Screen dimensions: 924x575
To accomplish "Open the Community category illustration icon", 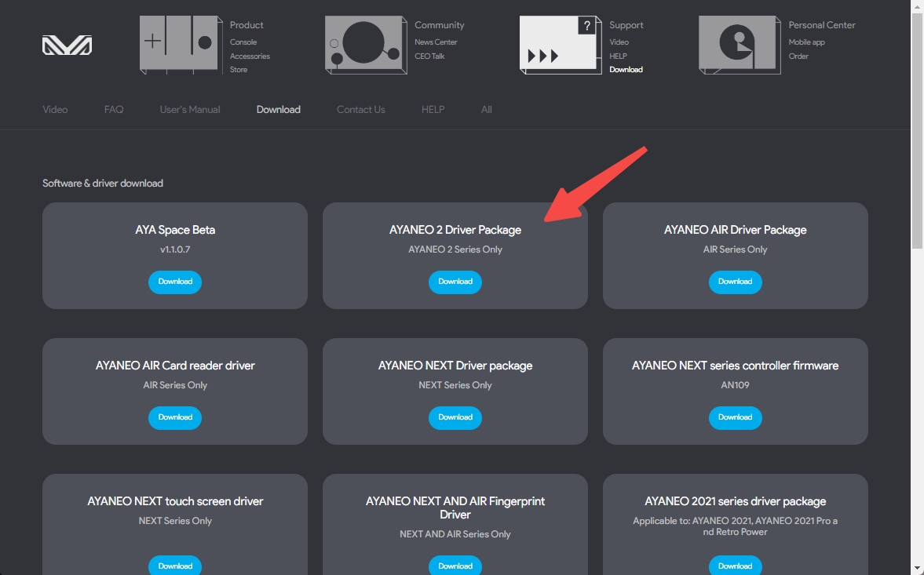I will pyautogui.click(x=366, y=45).
